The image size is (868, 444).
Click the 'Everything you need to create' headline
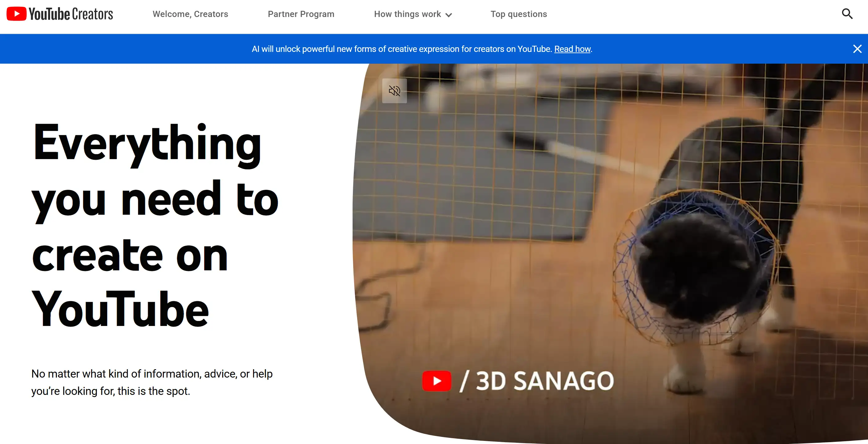[x=155, y=225]
